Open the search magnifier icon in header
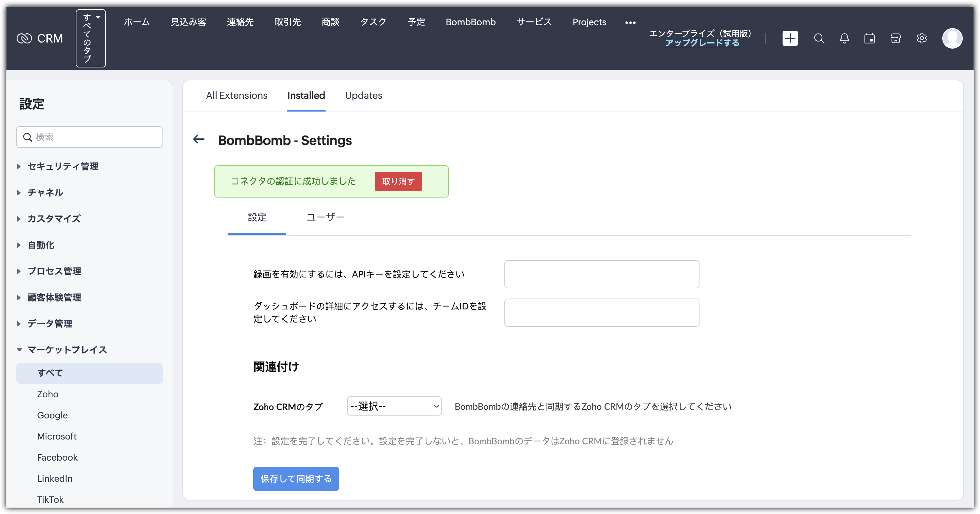Screen dimensions: 980x514 (819, 38)
